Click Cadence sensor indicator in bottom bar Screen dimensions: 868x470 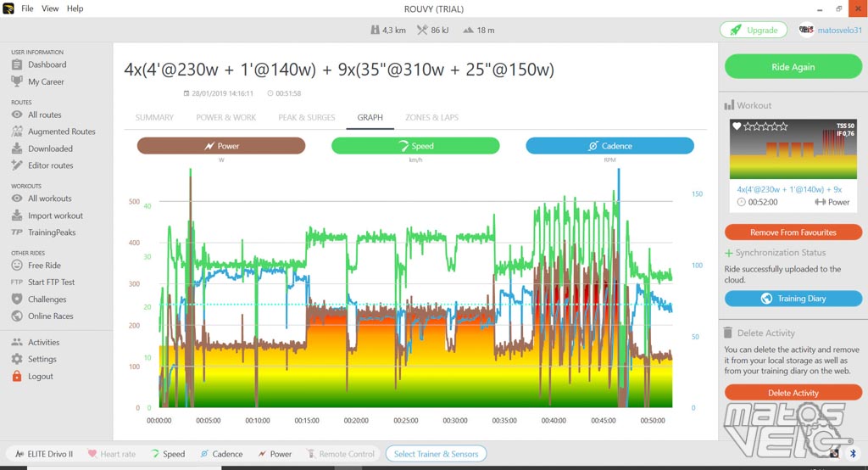point(221,454)
